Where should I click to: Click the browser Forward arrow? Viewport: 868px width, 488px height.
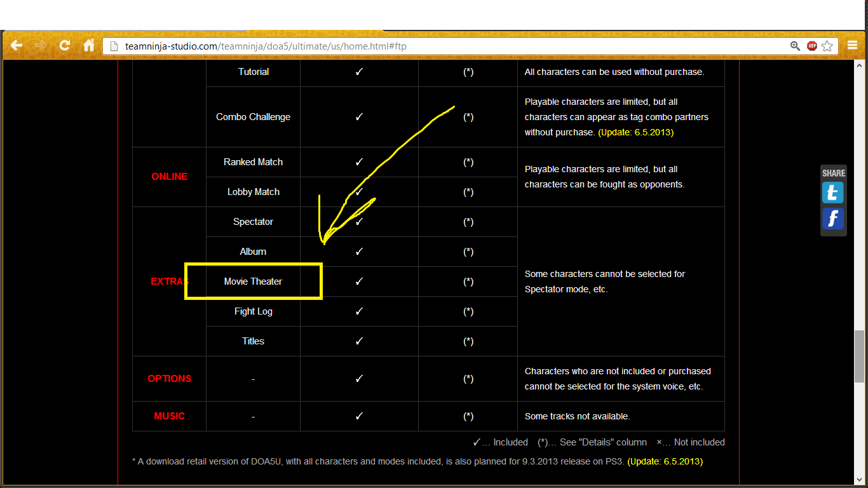tap(41, 46)
